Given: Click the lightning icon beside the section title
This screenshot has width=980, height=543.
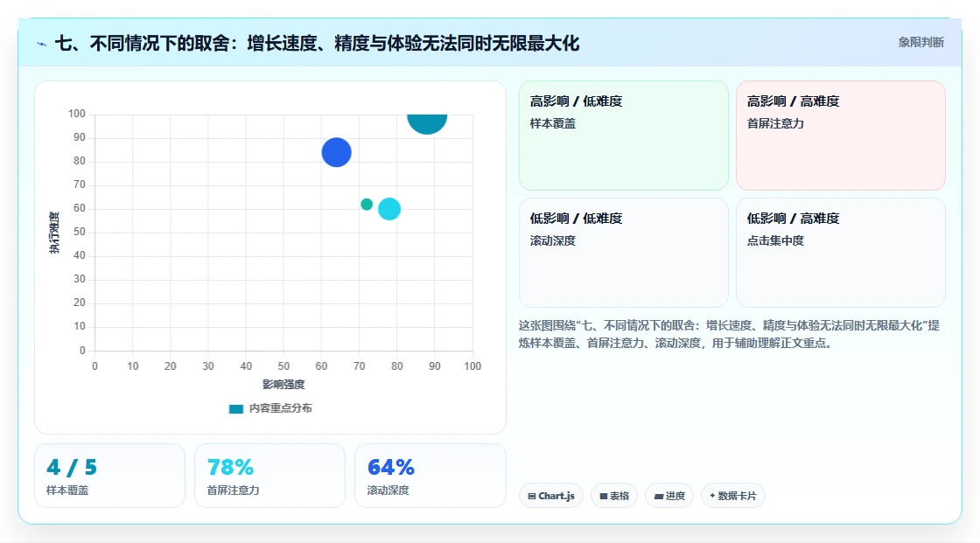Looking at the screenshot, I should click(42, 44).
